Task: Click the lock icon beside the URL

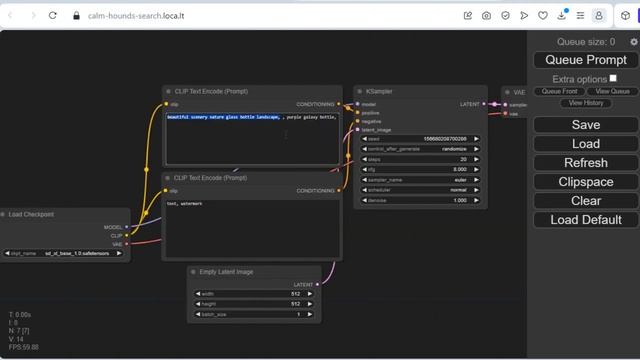Action: (76, 16)
